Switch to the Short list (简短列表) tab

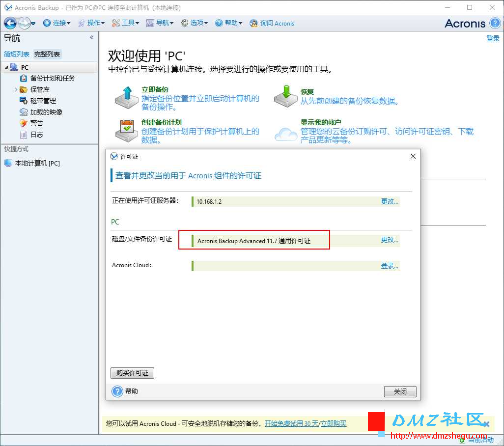(17, 54)
